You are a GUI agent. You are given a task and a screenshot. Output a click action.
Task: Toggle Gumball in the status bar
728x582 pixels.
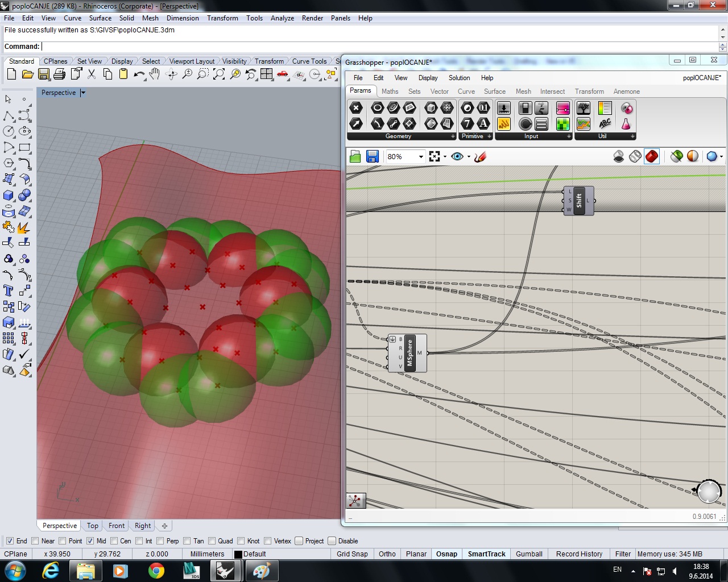click(529, 554)
